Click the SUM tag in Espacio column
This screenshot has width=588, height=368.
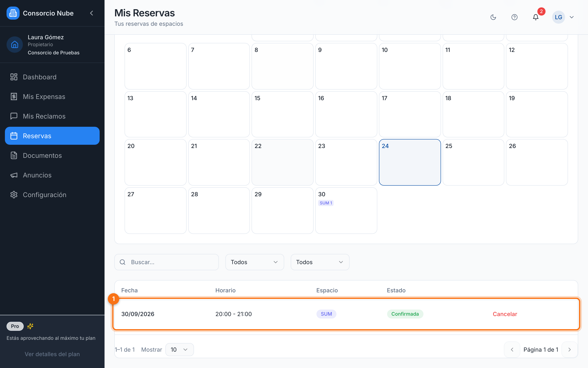pyautogui.click(x=326, y=314)
